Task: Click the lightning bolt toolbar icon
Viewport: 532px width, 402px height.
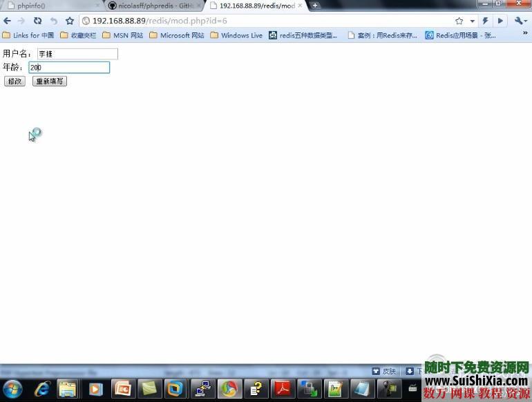Action: [x=486, y=21]
